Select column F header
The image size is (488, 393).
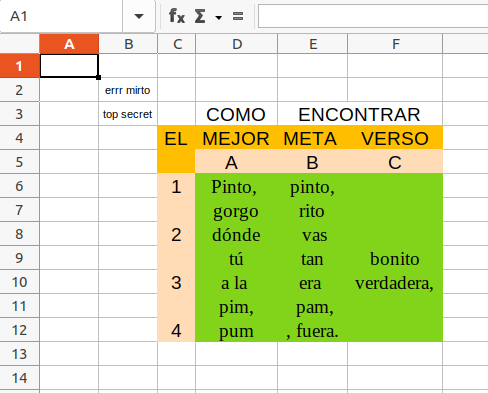pos(395,44)
